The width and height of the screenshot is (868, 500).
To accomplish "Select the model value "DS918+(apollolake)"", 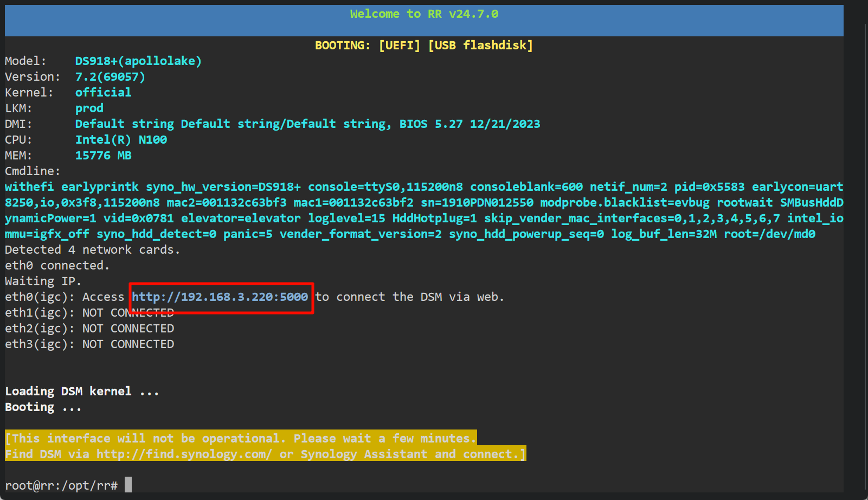I will click(x=138, y=61).
